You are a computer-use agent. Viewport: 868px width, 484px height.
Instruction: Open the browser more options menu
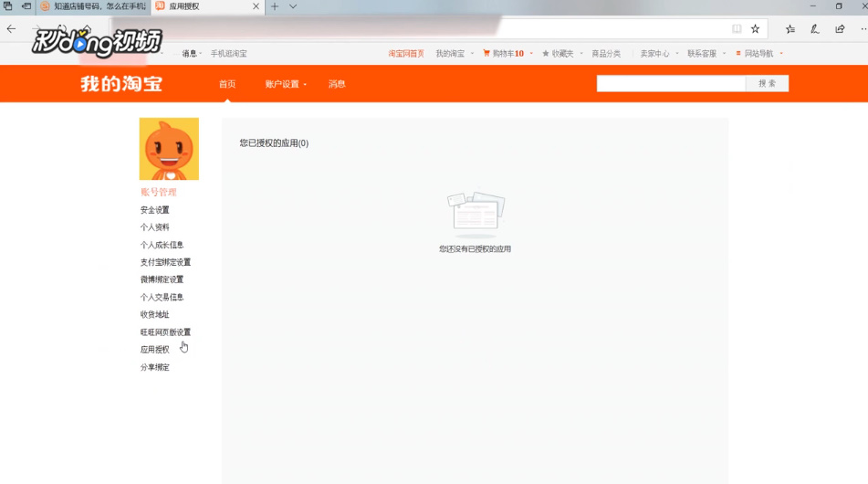click(x=863, y=29)
